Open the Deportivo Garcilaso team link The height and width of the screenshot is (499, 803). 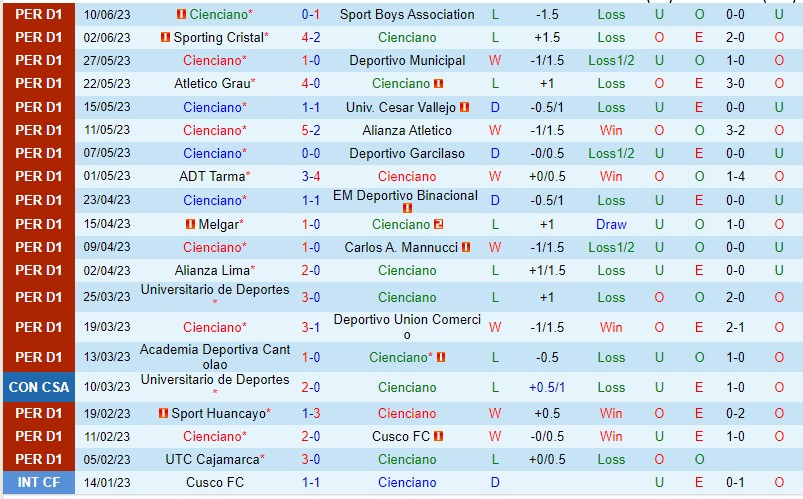[407, 153]
